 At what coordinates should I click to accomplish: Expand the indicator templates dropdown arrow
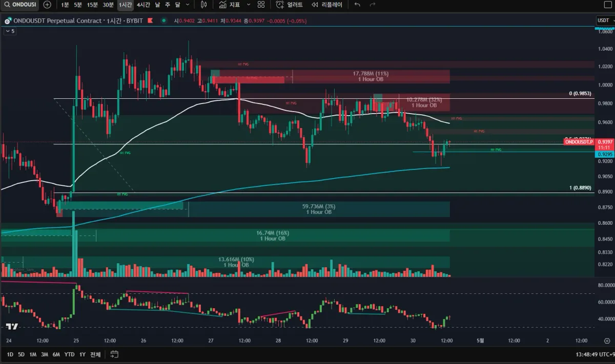pyautogui.click(x=249, y=5)
